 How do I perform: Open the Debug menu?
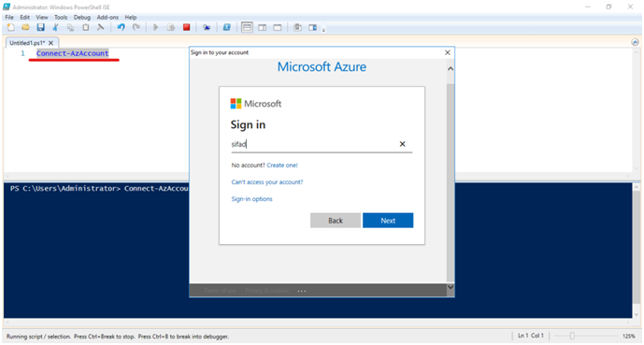click(x=81, y=17)
